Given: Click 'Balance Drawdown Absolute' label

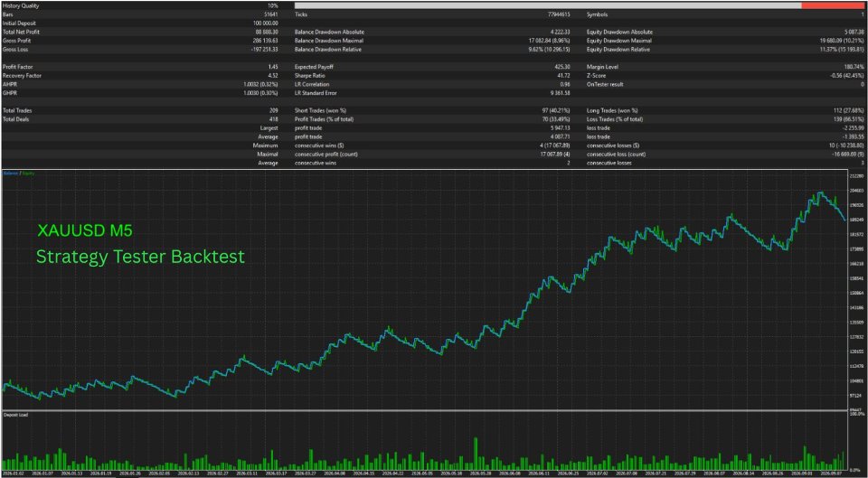Looking at the screenshot, I should coord(329,33).
